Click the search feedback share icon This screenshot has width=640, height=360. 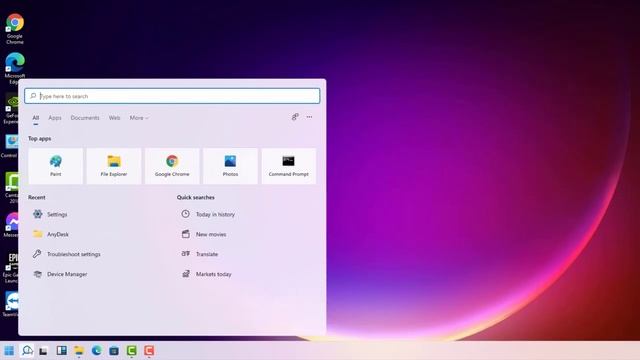click(x=295, y=117)
